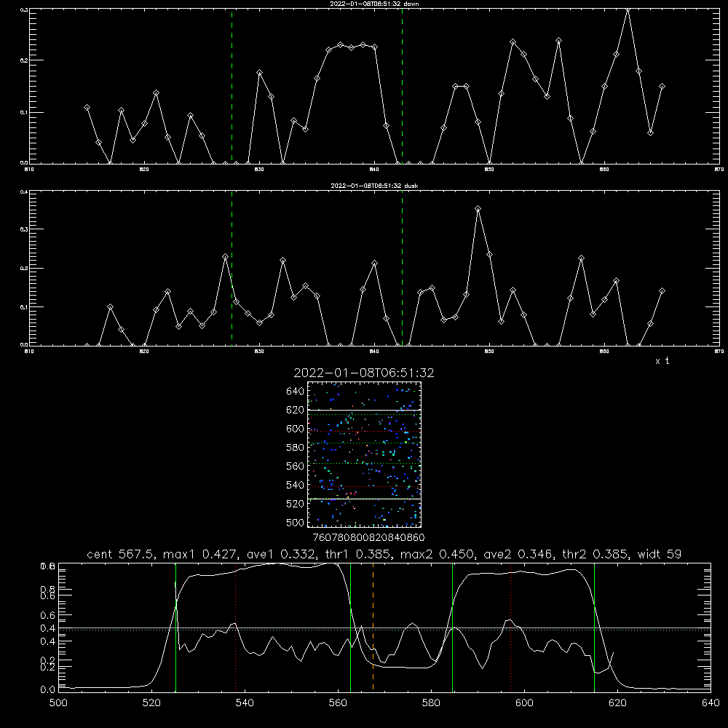Click the '560' x-axis label of bottom plot

(x=338, y=703)
